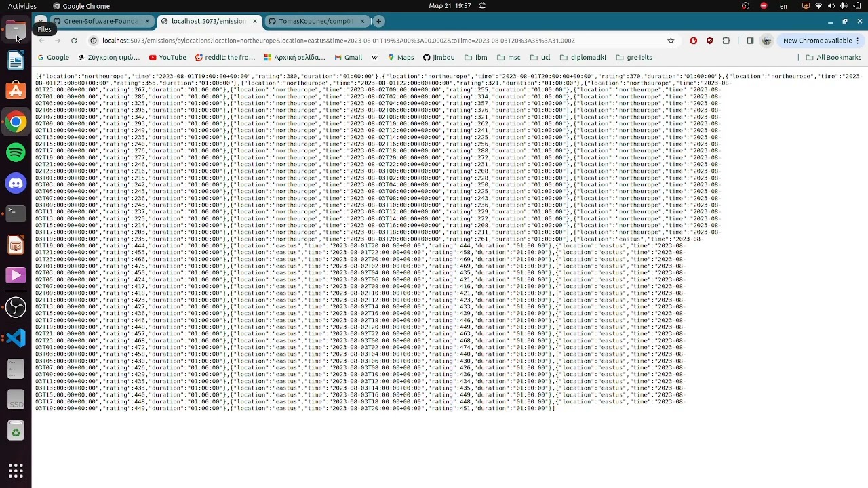Open the Activities overview

click(x=22, y=6)
